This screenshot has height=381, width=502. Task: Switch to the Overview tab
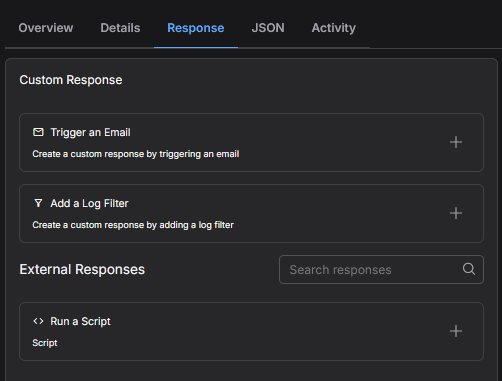pos(46,28)
